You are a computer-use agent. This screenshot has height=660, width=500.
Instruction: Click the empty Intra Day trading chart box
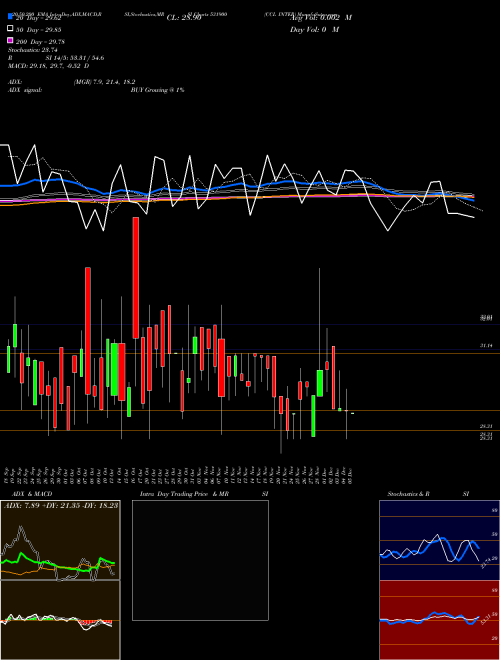200,560
